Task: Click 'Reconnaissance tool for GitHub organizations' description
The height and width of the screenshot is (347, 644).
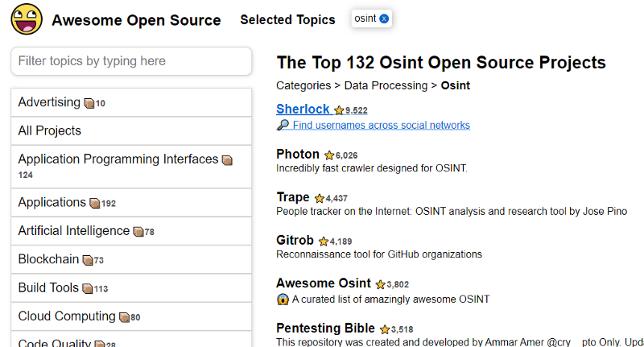Action: [x=379, y=254]
